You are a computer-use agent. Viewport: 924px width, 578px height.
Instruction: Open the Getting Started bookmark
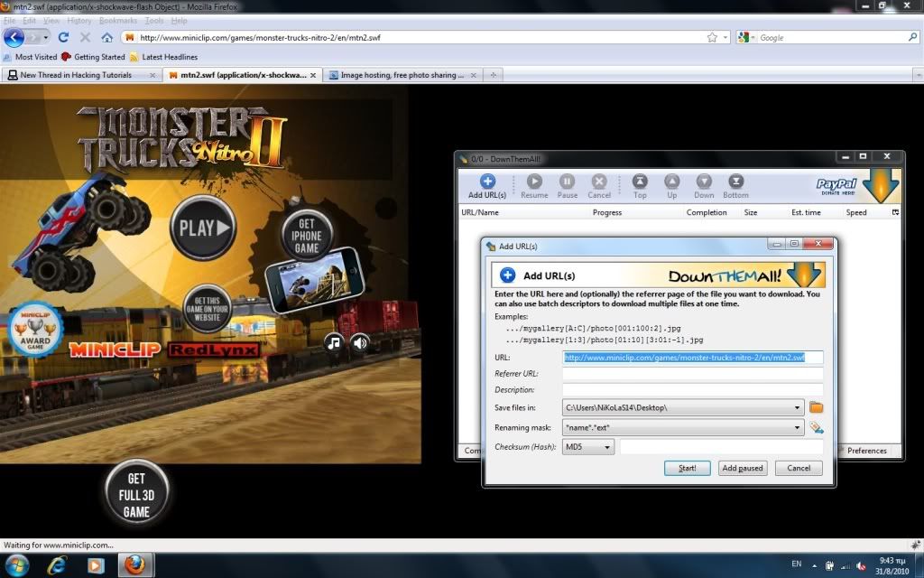pos(93,57)
